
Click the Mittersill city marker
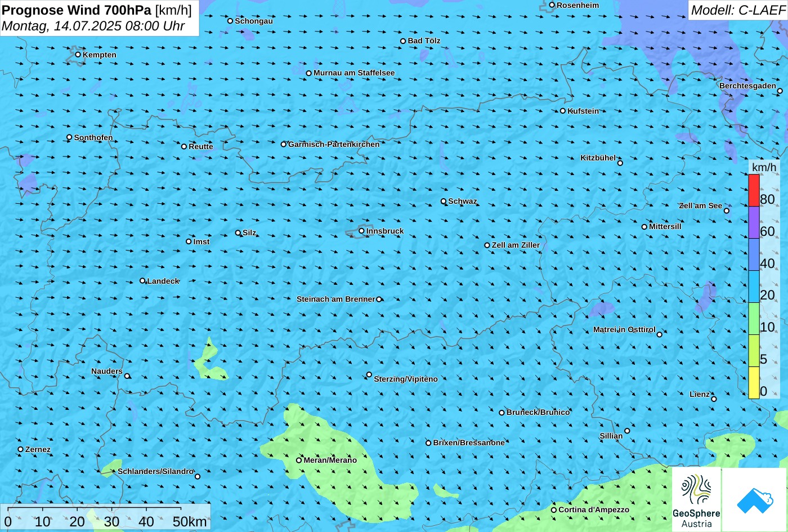click(644, 227)
